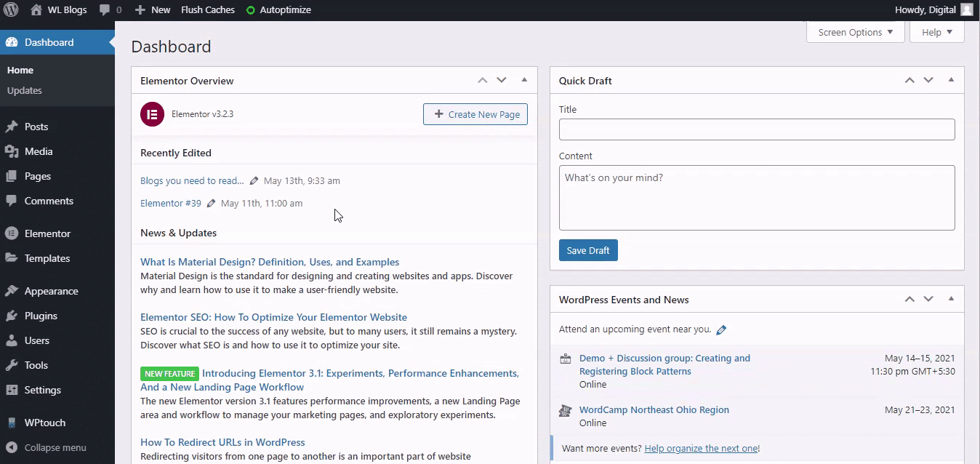Click the green Autoptimize status icon

pyautogui.click(x=251, y=10)
